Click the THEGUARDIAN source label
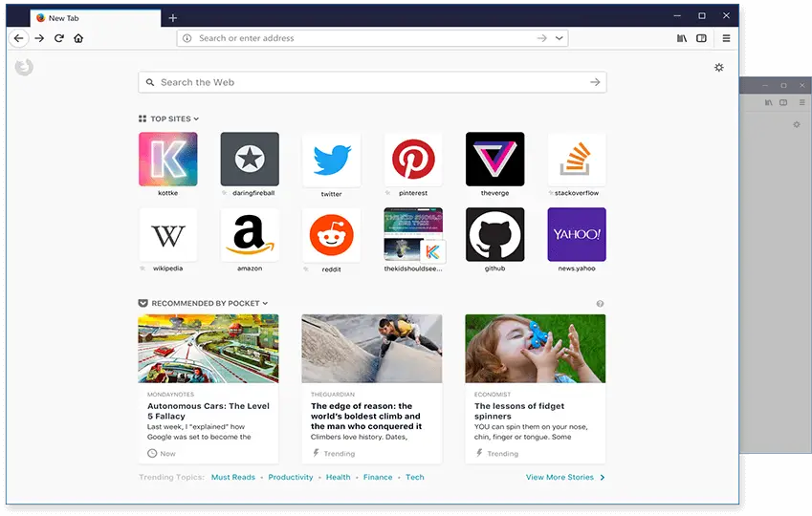This screenshot has height=516, width=812. pos(333,395)
